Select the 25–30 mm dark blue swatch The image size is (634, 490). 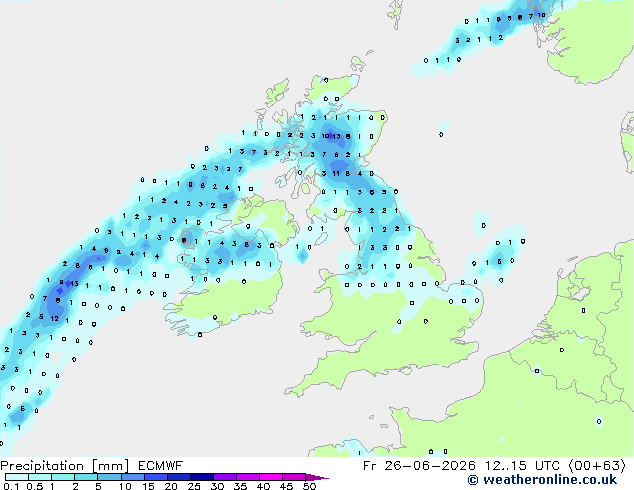click(201, 477)
